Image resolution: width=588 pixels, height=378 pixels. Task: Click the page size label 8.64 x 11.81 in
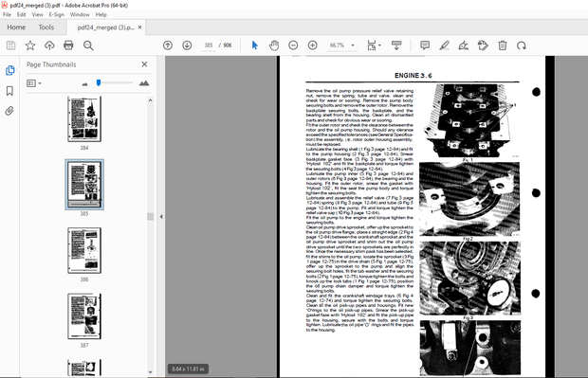tap(188, 369)
